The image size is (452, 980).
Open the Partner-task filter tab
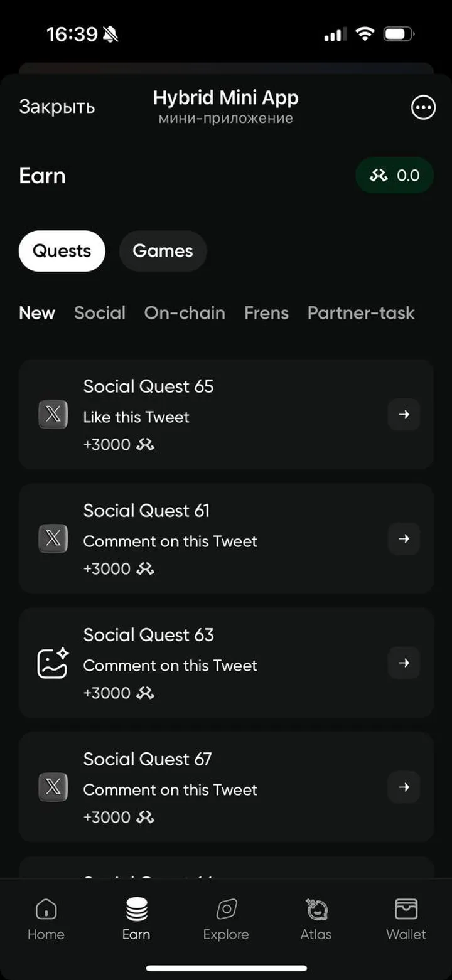click(361, 312)
